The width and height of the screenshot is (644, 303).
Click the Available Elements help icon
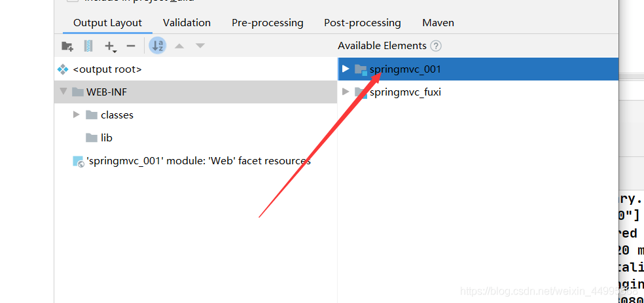click(x=436, y=46)
